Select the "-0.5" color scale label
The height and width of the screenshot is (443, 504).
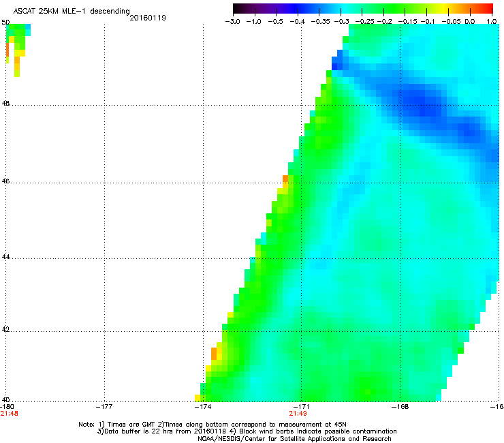point(275,22)
